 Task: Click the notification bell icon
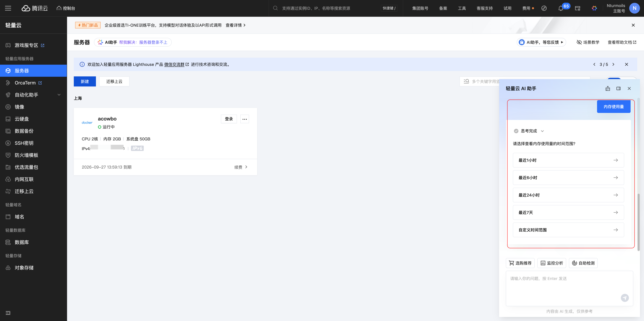pyautogui.click(x=560, y=8)
